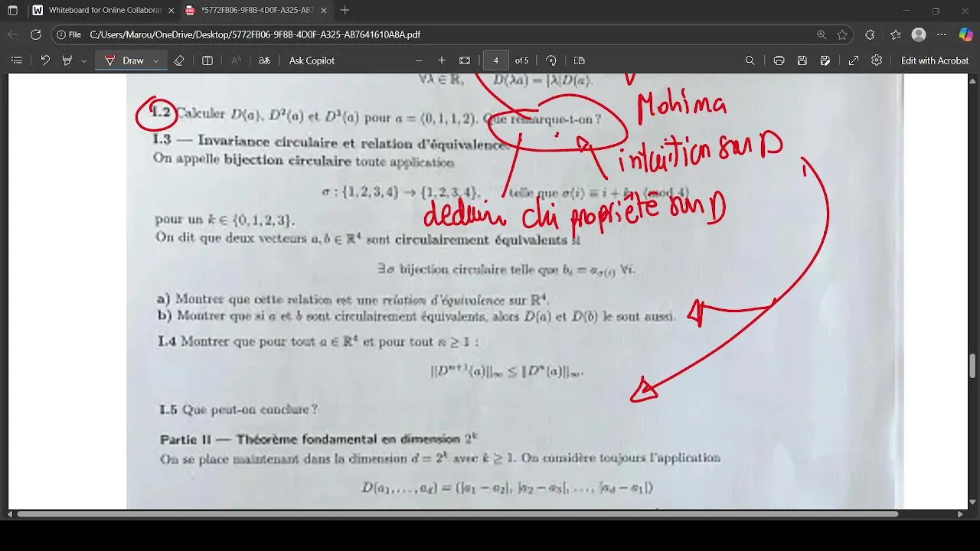Open the browser profile menu
This screenshot has height=551, width=980.
[919, 34]
